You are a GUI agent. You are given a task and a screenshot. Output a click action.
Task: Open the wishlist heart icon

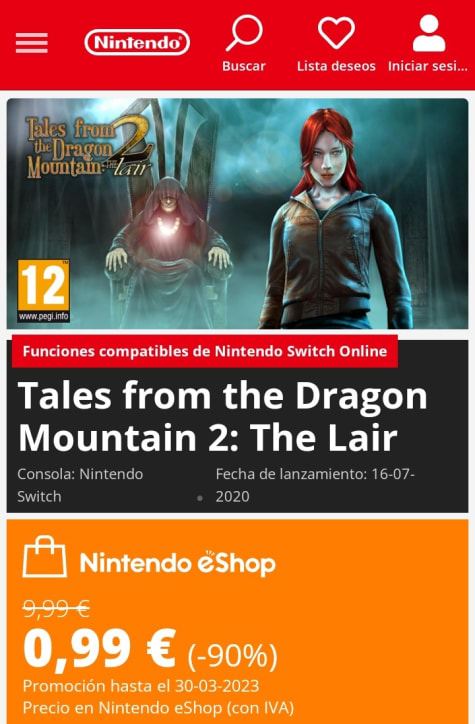tap(336, 32)
